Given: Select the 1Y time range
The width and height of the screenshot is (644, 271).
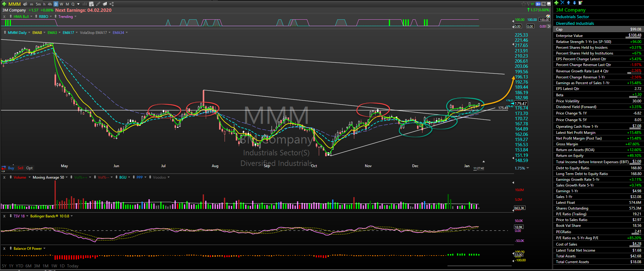Looking at the screenshot, I should (11, 266).
